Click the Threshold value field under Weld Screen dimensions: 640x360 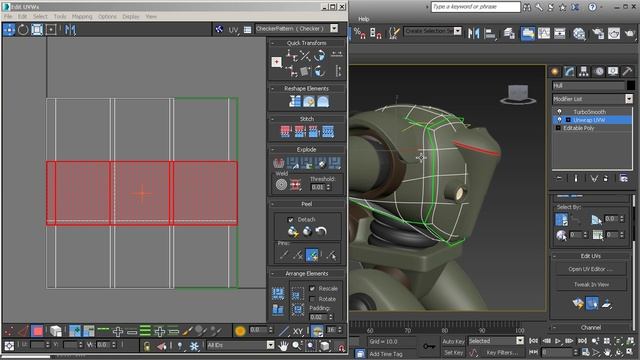click(318, 187)
